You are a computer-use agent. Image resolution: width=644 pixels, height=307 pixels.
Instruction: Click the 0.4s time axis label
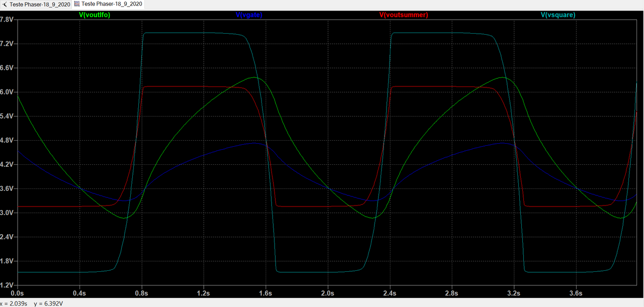[x=79, y=293]
